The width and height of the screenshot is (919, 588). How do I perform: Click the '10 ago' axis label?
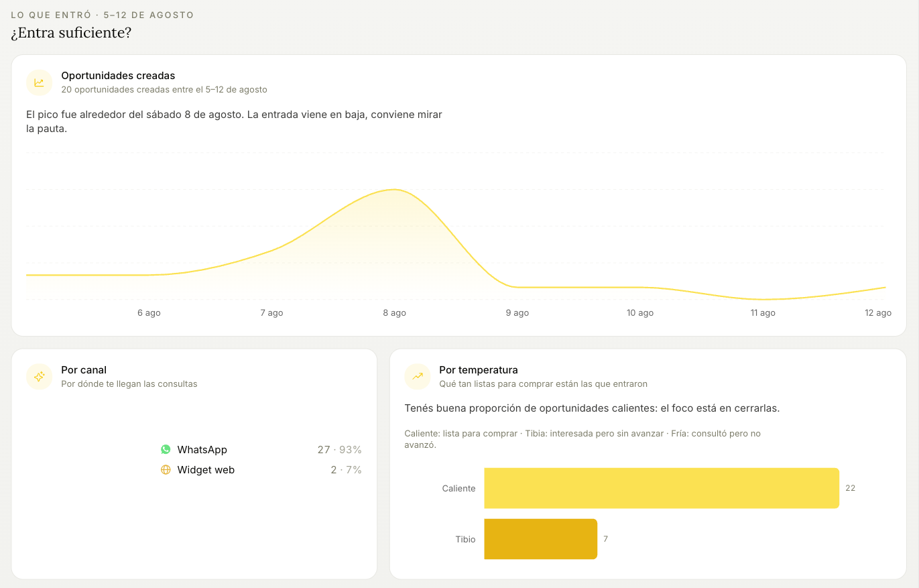click(x=640, y=313)
